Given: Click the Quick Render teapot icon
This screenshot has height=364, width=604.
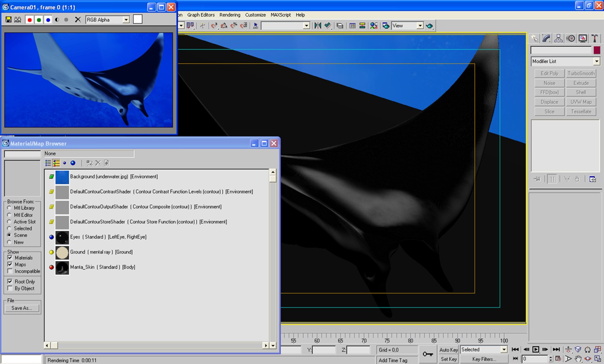Looking at the screenshot, I should pyautogui.click(x=429, y=26).
